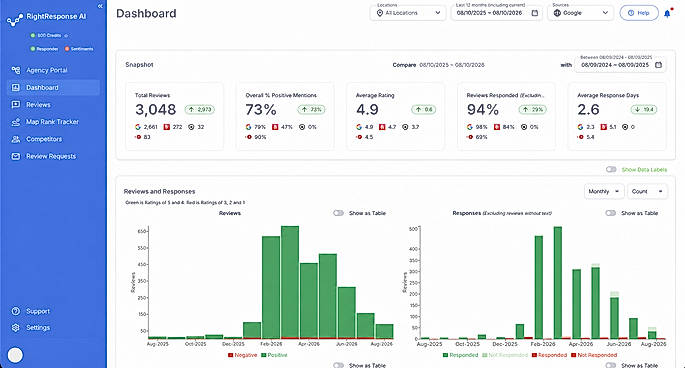This screenshot has height=368, width=685.
Task: Click the tallest bar in the Reviews chart
Action: 290,282
